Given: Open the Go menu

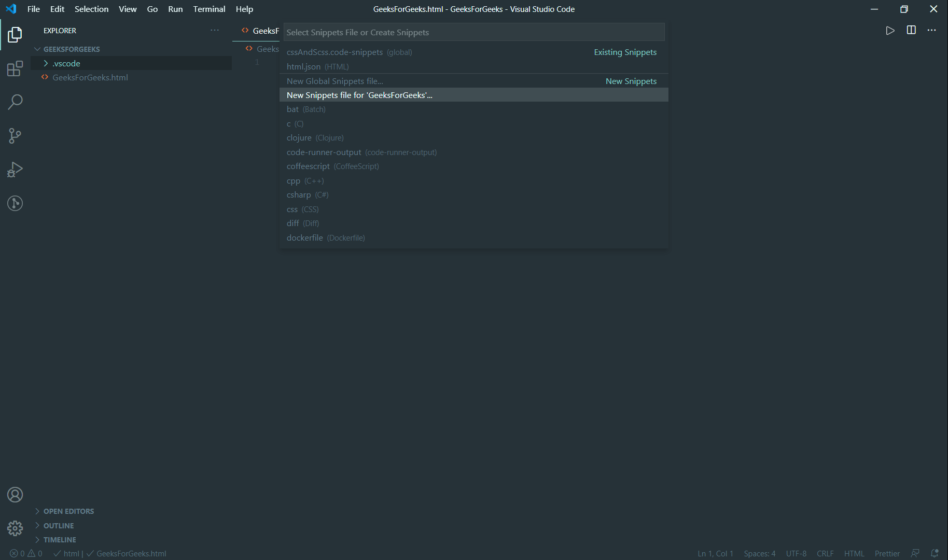Looking at the screenshot, I should pos(152,9).
